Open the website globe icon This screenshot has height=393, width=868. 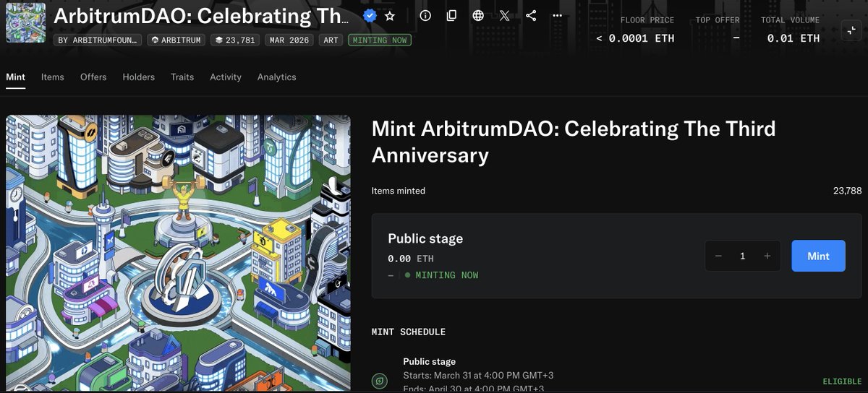coord(478,16)
